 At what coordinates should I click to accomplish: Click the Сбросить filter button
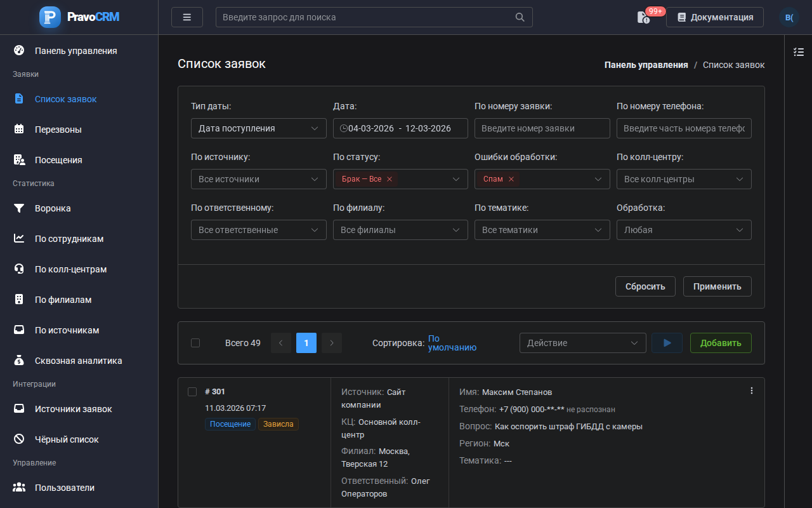[x=645, y=286]
